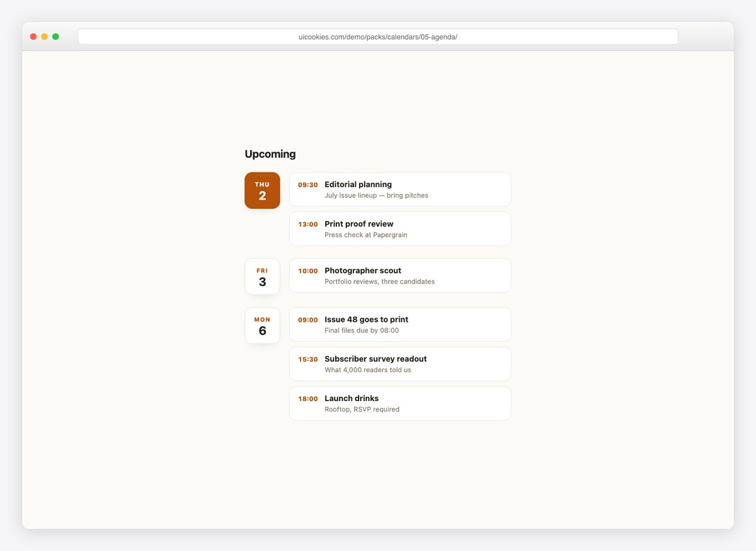Click the "Launch drinks" title
The image size is (756, 551).
pyautogui.click(x=352, y=398)
